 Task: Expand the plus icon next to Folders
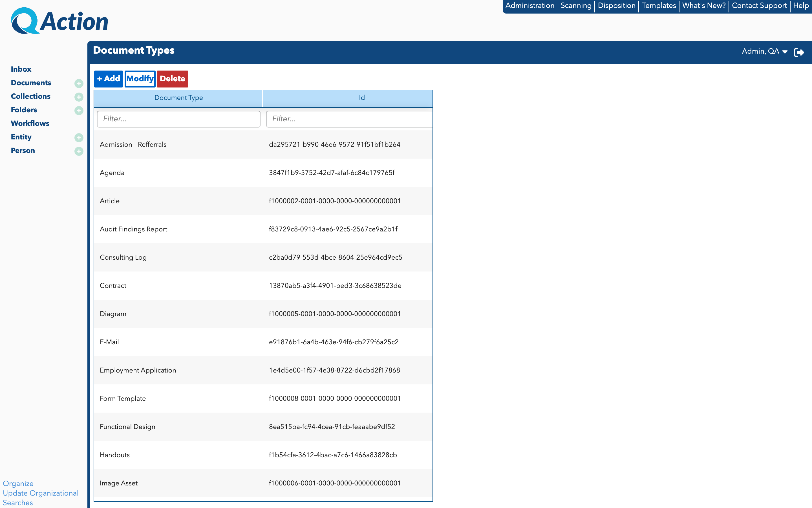coord(79,110)
